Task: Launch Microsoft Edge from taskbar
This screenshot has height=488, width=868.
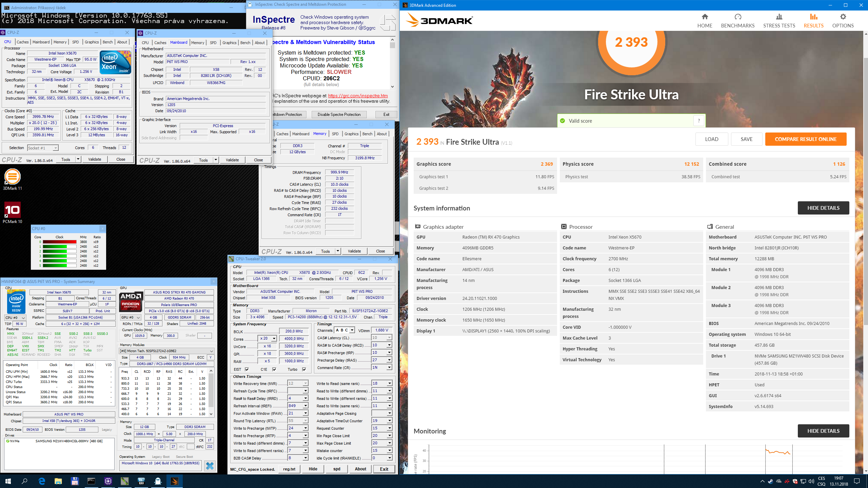Action: 42,481
